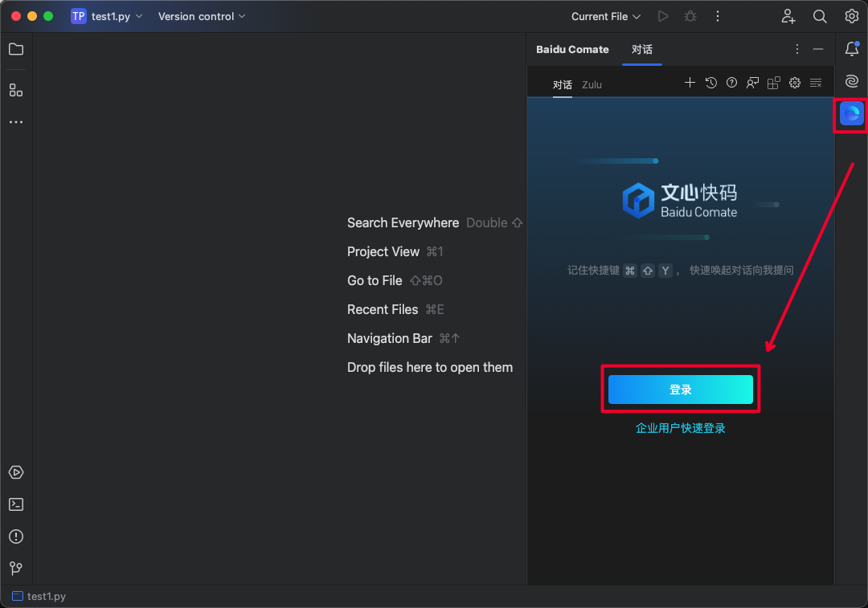Select the Baidu Comate panel title tab
The height and width of the screenshot is (608, 868).
click(572, 49)
